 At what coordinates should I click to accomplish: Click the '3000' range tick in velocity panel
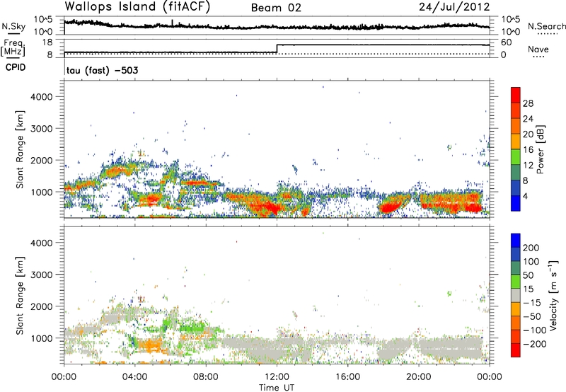42,275
